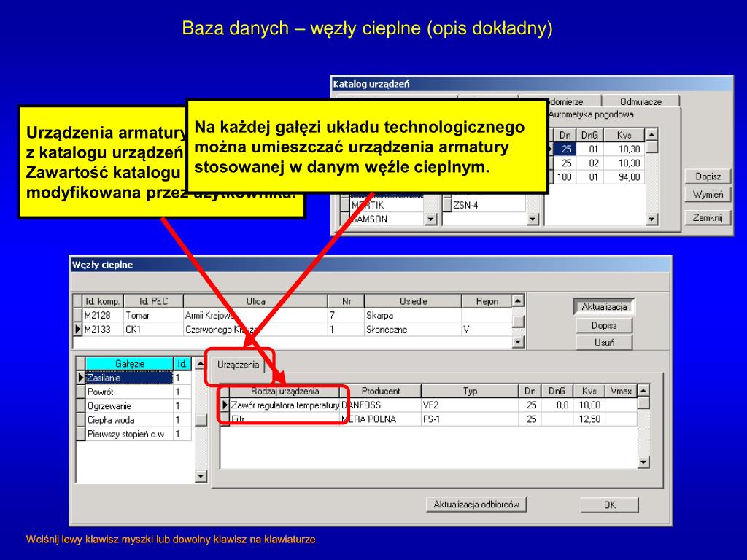Click down arrow of nodes table scrollbar
Viewport: 747px width, 560px height.
click(x=518, y=342)
